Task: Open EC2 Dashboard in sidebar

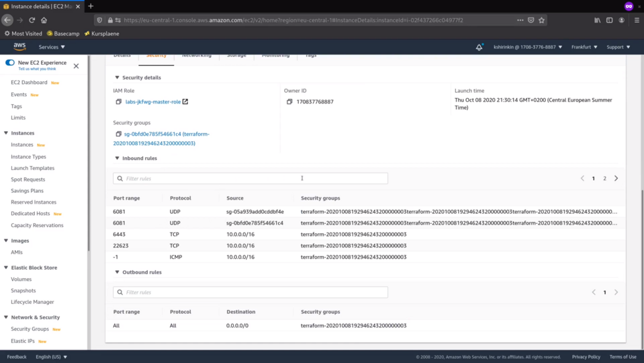Action: (29, 83)
